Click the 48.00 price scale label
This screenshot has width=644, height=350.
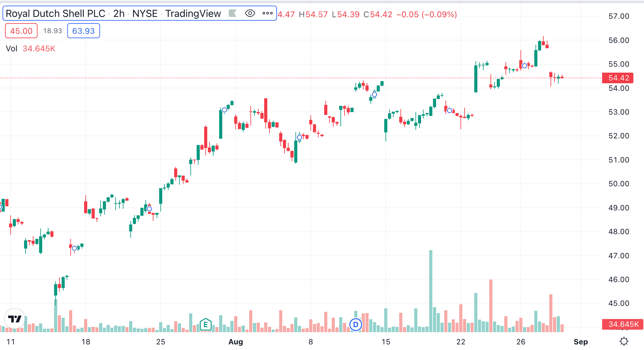[x=619, y=232]
